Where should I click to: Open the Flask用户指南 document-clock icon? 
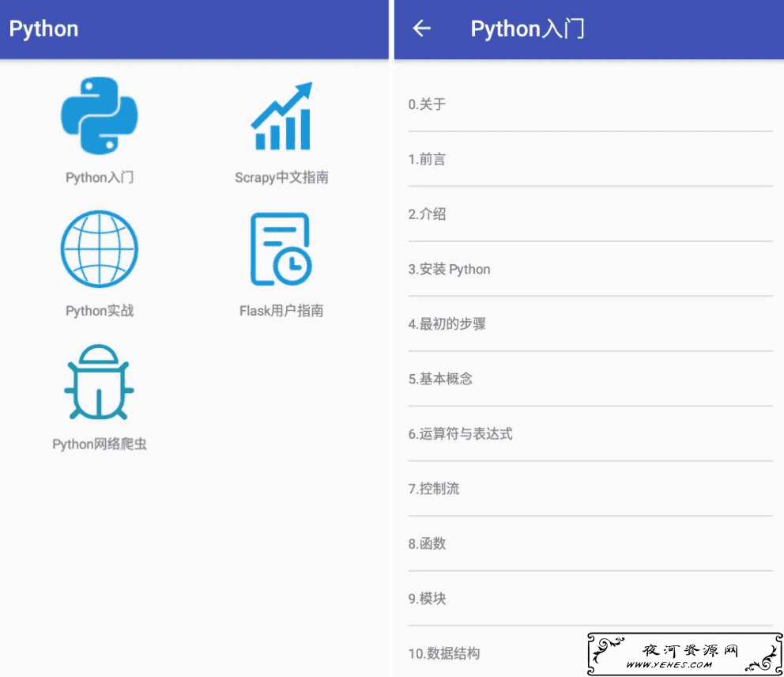pos(281,248)
